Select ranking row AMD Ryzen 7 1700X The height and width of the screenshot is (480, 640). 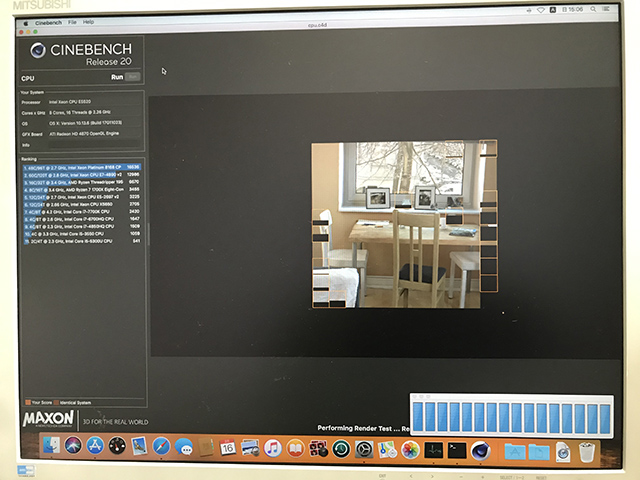coord(82,189)
